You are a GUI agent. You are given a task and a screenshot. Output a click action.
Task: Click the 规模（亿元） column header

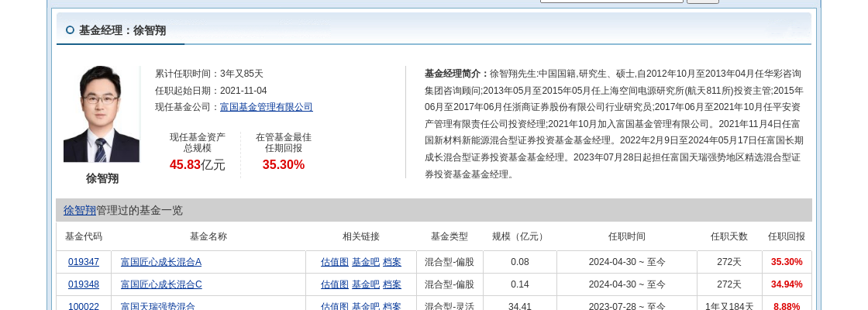click(x=520, y=236)
